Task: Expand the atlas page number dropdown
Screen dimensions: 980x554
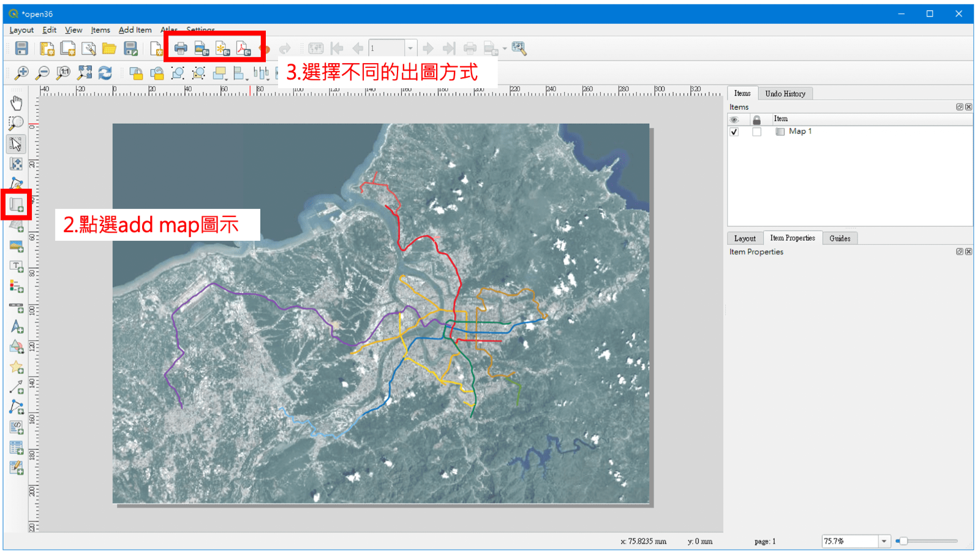Action: pos(410,48)
